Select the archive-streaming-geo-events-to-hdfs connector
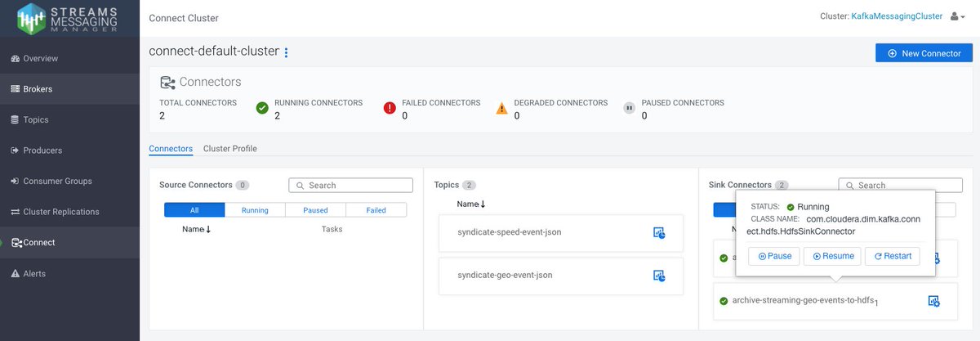This screenshot has height=341, width=980. 835,301
